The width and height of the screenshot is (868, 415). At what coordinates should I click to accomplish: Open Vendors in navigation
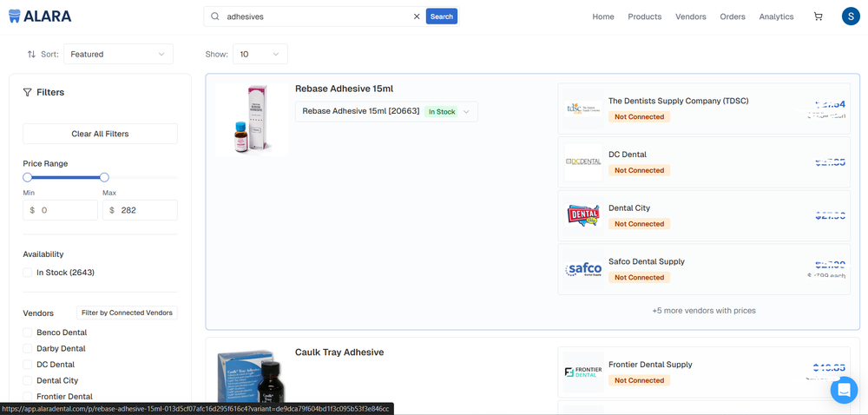[x=690, y=16]
